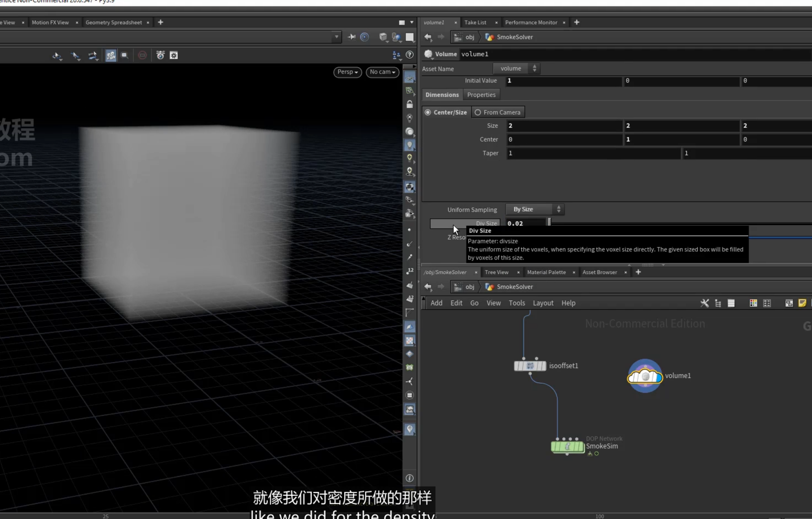Expand the Uniform Sampling By Size dropdown

535,209
